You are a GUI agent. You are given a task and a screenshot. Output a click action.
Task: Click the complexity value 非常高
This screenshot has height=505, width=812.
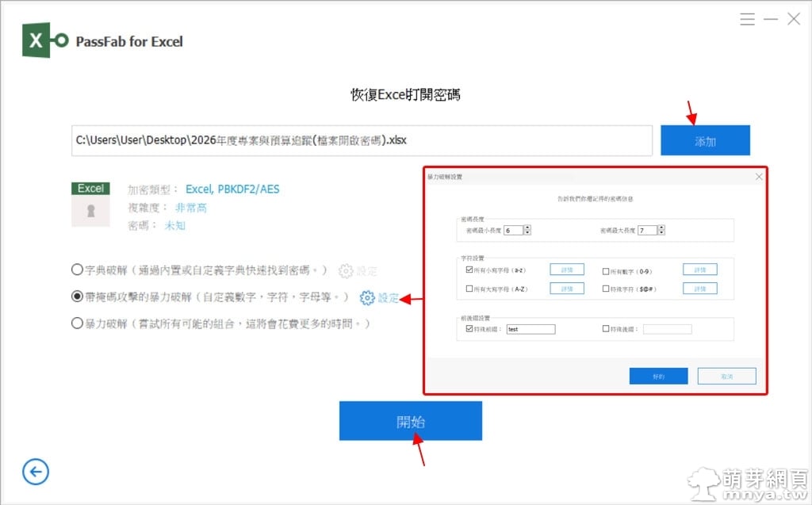[x=190, y=208]
